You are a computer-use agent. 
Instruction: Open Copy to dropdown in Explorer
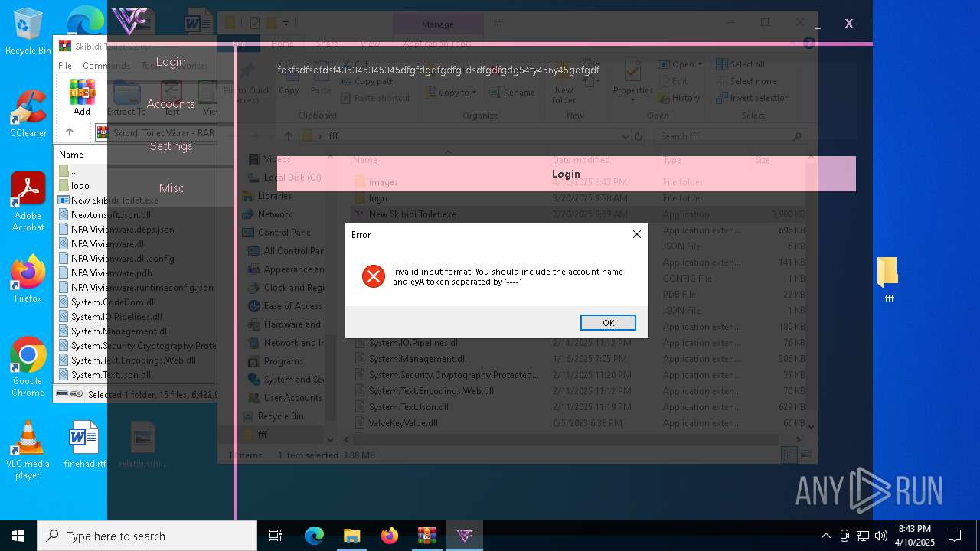[450, 93]
